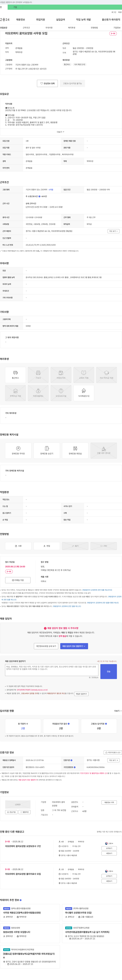The image size is (122, 980).
Task: Click the 식사제공(1식) welfare icon
Action: tap(84, 393)
